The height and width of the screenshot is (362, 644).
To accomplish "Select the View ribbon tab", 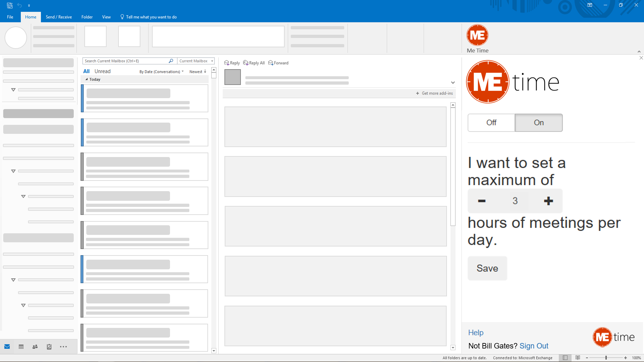I will [x=106, y=17].
